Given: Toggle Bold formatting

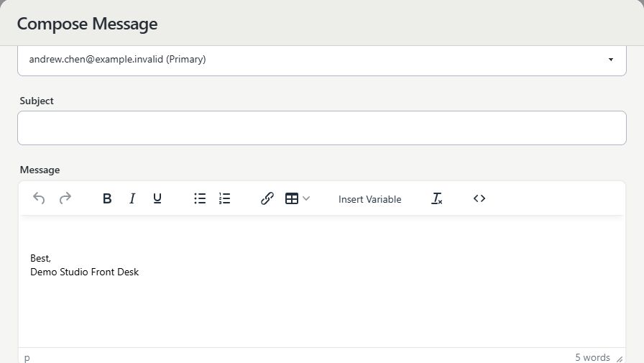Looking at the screenshot, I should click(107, 198).
